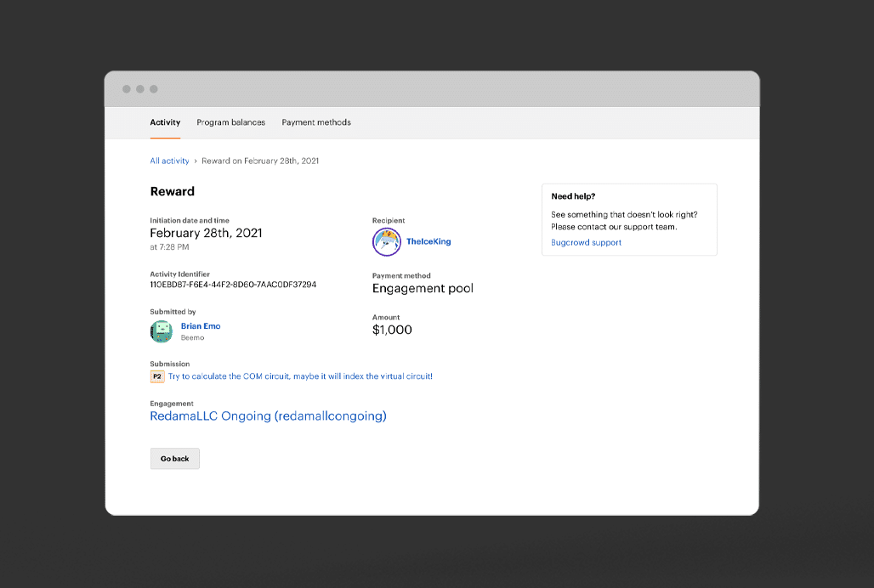Open Brian Emo's profile name link
This screenshot has width=874, height=588.
pos(201,326)
